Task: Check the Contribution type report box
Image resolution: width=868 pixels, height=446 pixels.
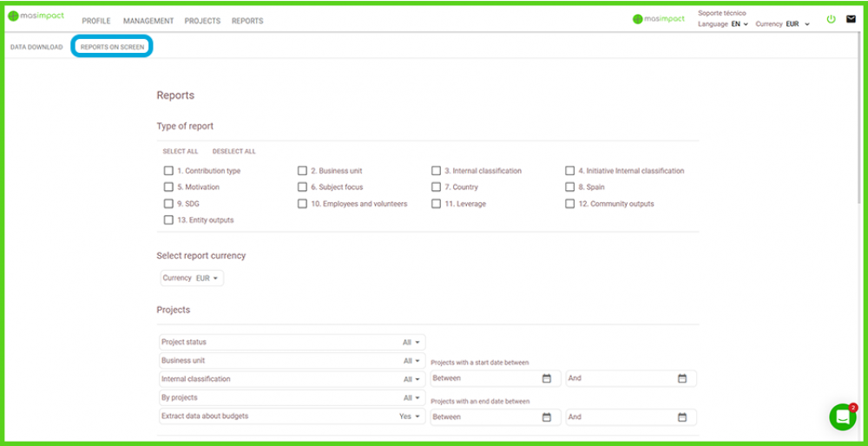Action: [168, 171]
